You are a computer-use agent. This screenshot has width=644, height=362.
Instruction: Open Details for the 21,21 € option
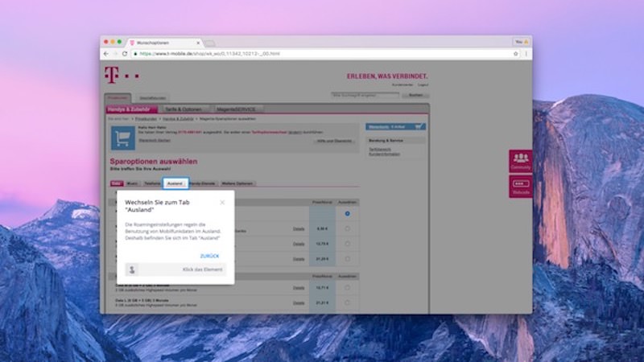pyautogui.click(x=299, y=303)
